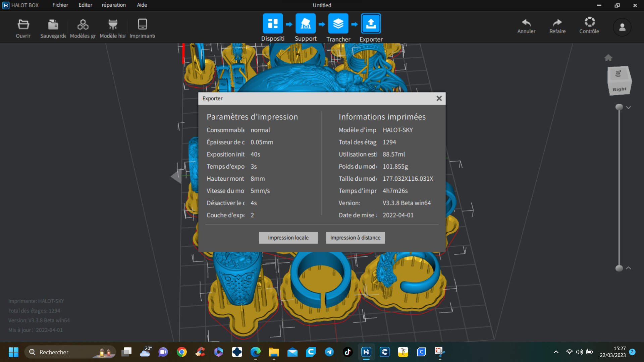
Task: Show hidden system tray icons
Action: click(x=556, y=352)
